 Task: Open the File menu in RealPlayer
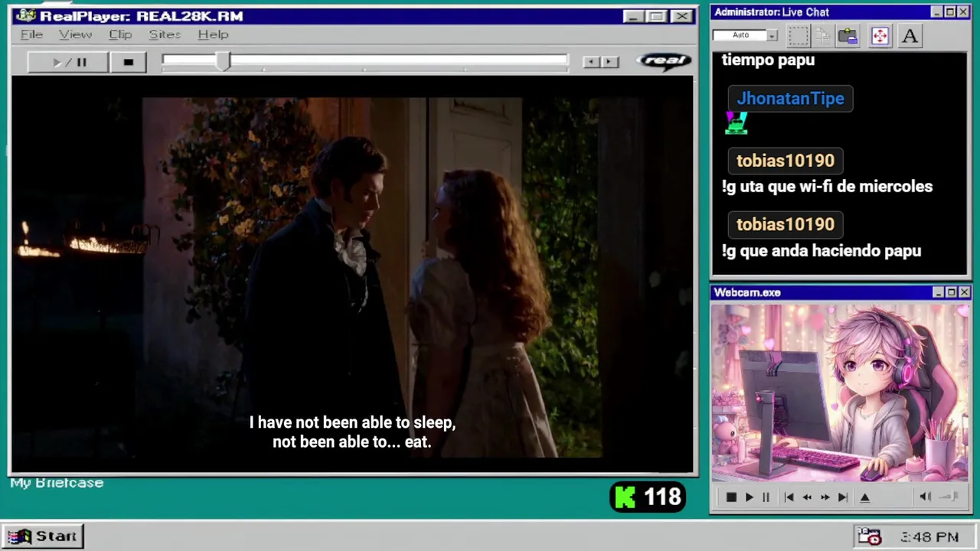[31, 34]
